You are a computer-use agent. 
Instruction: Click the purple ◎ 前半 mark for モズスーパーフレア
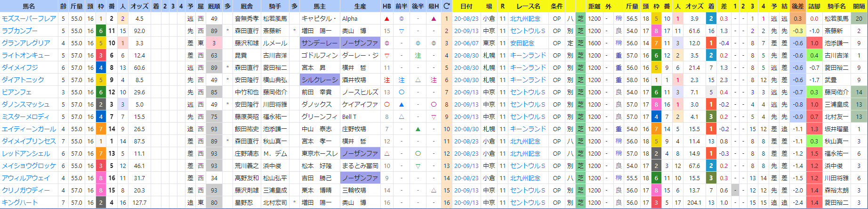pyautogui.click(x=402, y=19)
